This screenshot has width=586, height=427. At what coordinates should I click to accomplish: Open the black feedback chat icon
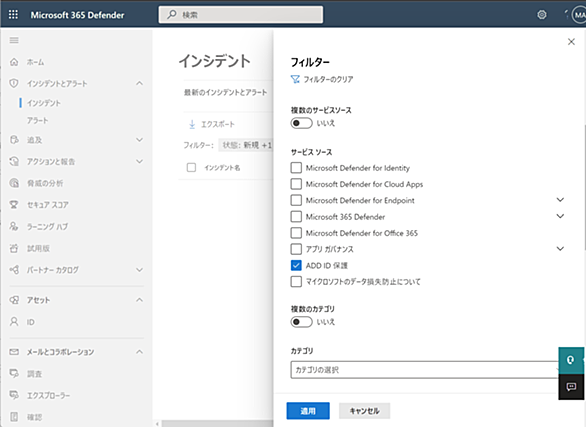click(571, 387)
